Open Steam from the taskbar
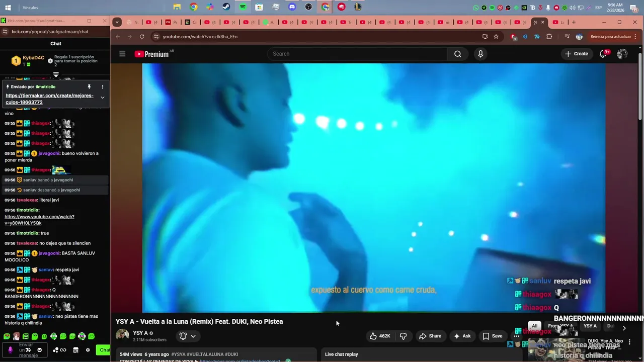The height and width of the screenshot is (362, 644). [226, 7]
